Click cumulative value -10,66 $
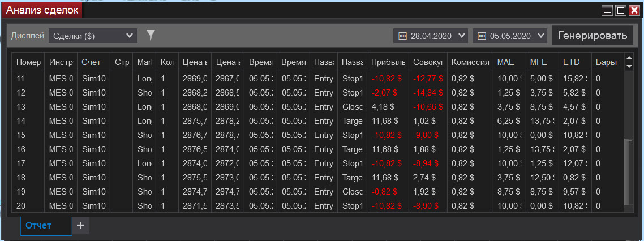Image resolution: width=644 pixels, height=241 pixels. pos(428,107)
